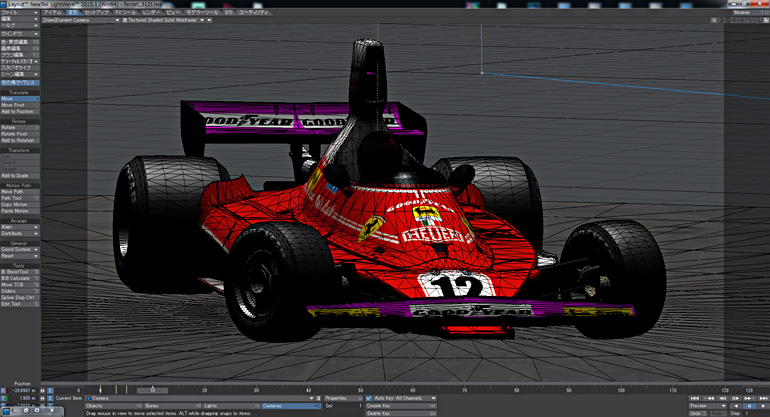The image size is (770, 417).
Task: Switch to the モデラーツール tab
Action: coord(202,12)
